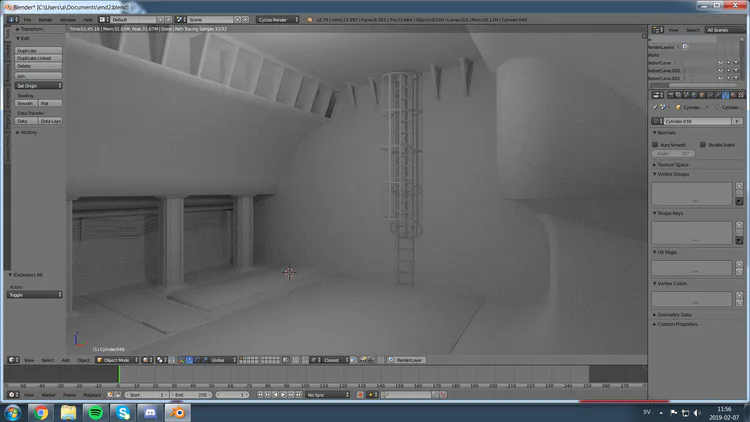Viewport: 750px width, 422px height.
Task: Enable the Auto Smooth checkbox
Action: click(x=655, y=144)
